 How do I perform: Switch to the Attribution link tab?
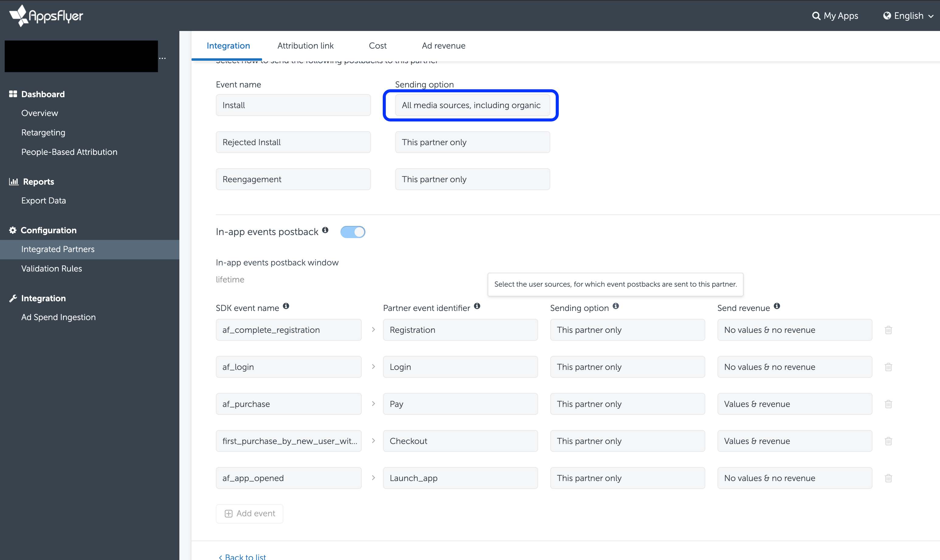click(x=305, y=46)
